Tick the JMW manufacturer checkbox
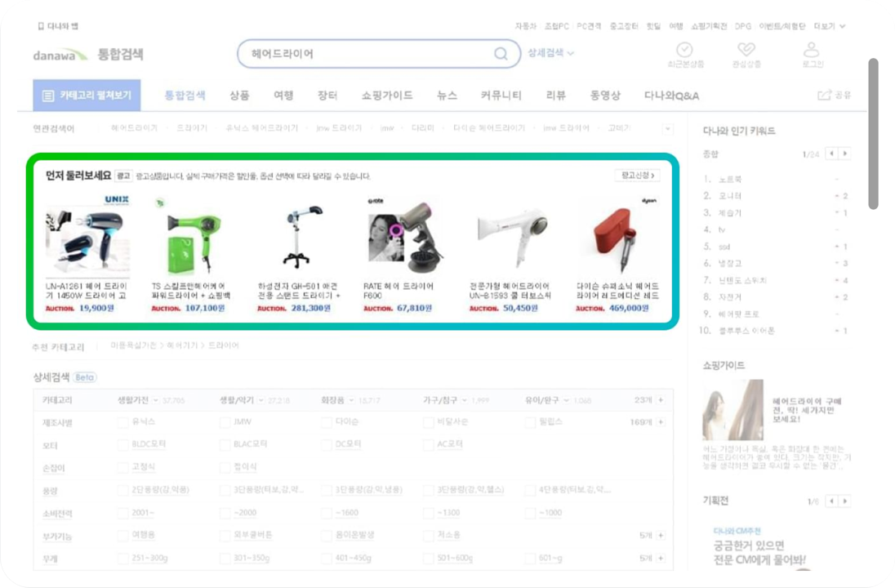Image resolution: width=895 pixels, height=588 pixels. point(225,422)
